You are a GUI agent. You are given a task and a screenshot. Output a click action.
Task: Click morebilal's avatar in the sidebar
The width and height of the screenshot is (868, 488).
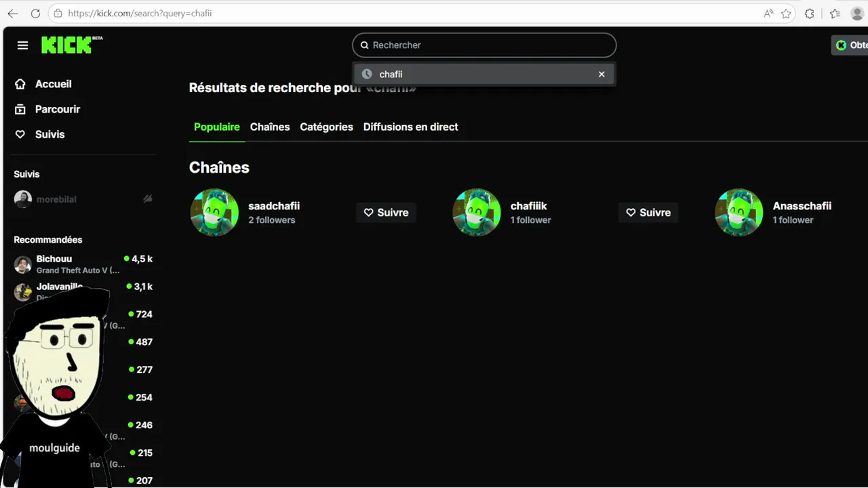23,199
